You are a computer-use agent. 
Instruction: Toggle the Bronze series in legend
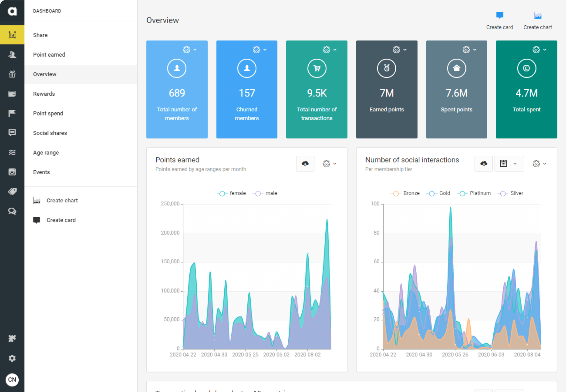pyautogui.click(x=405, y=193)
